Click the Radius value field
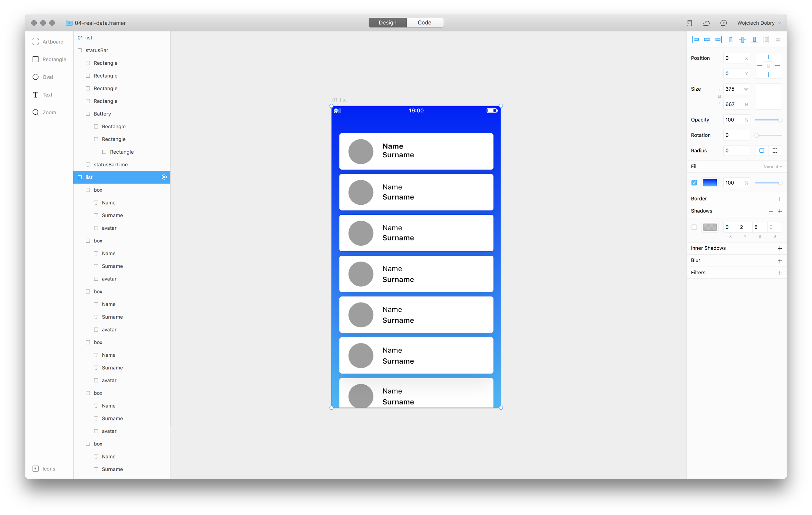This screenshot has width=812, height=515. (x=736, y=150)
